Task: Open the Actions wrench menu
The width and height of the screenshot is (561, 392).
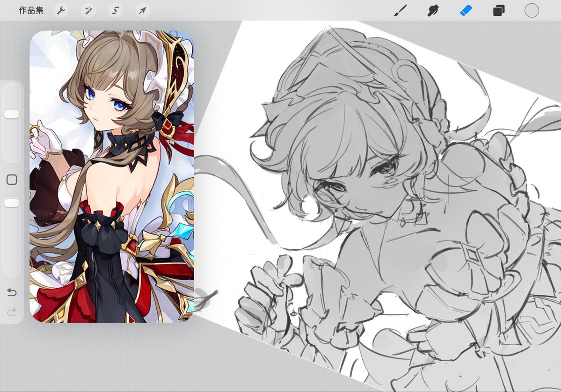Action: coord(61,10)
